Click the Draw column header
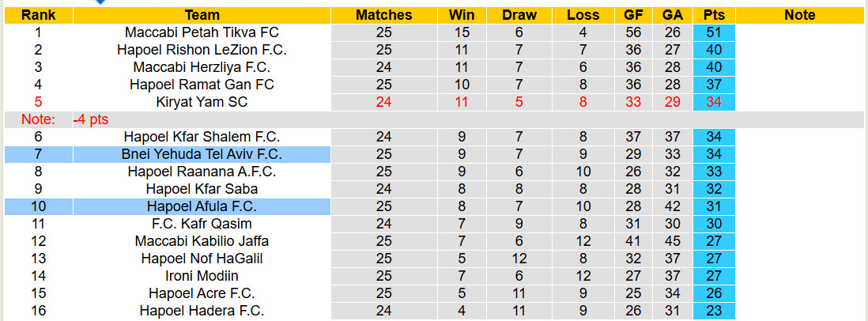The image size is (868, 321). coord(519,15)
